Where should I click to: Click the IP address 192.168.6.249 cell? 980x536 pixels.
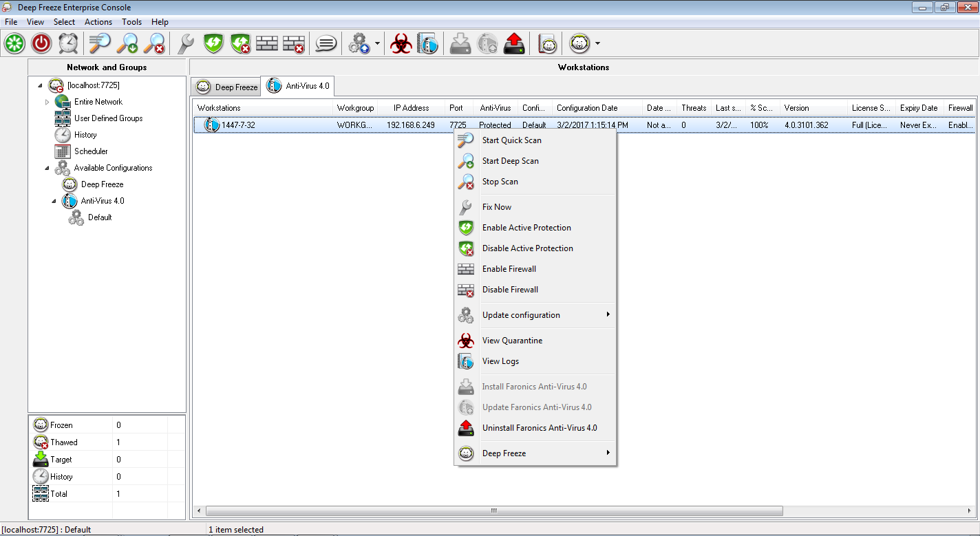pyautogui.click(x=411, y=125)
